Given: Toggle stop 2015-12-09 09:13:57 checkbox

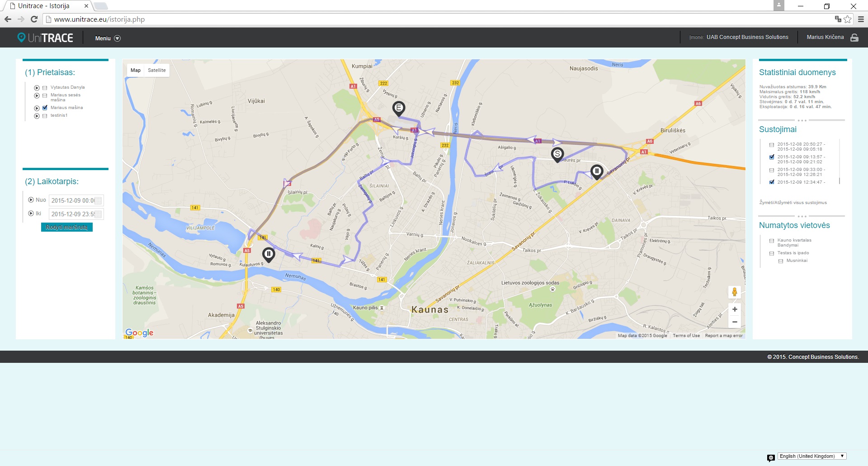Looking at the screenshot, I should pos(772,157).
